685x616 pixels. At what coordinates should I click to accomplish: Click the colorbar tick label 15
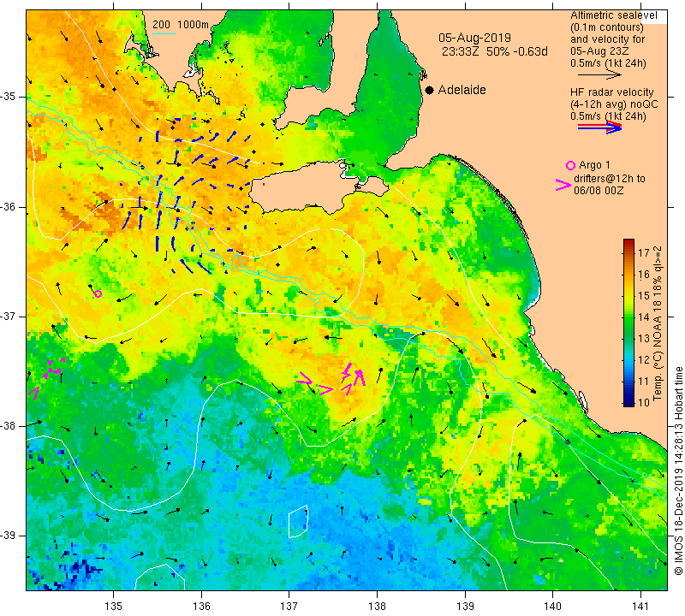(644, 295)
